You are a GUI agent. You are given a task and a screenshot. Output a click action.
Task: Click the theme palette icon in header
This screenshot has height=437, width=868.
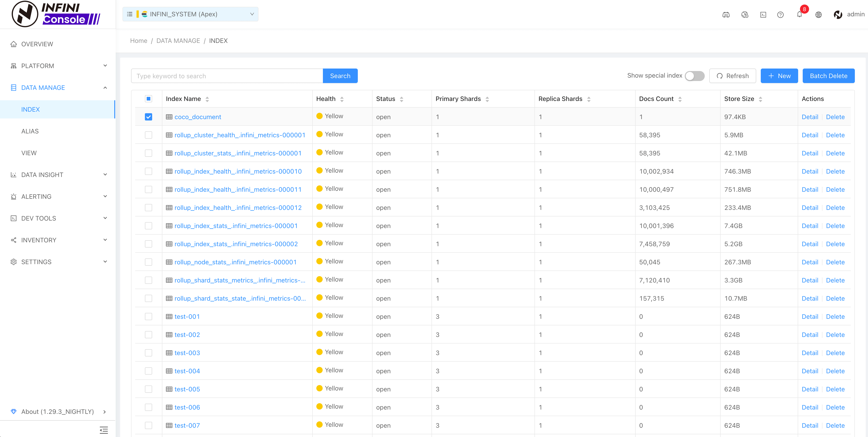click(745, 15)
